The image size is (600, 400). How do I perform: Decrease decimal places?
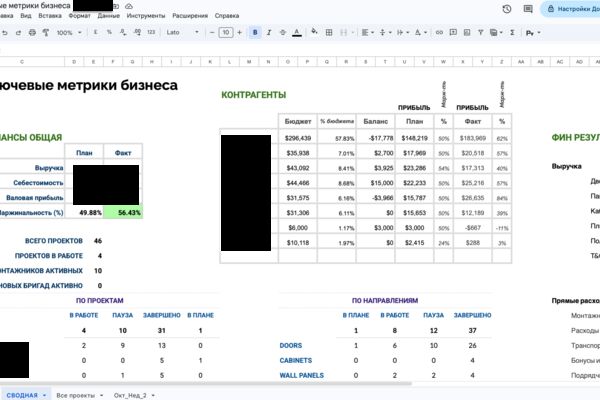click(123, 33)
